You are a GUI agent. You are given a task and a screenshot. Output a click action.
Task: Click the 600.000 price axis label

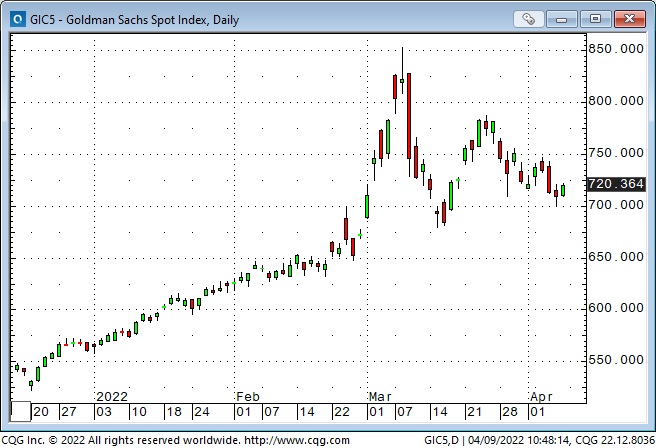pyautogui.click(x=616, y=308)
